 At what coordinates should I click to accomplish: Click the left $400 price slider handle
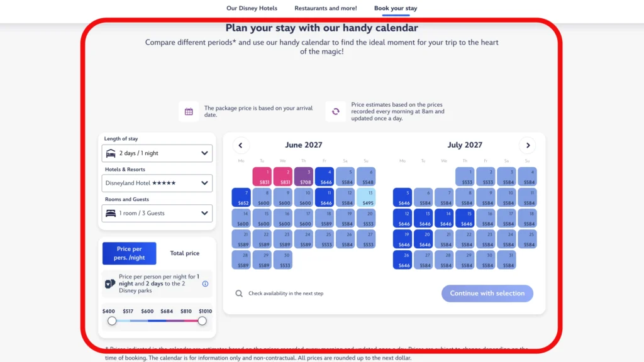112,321
